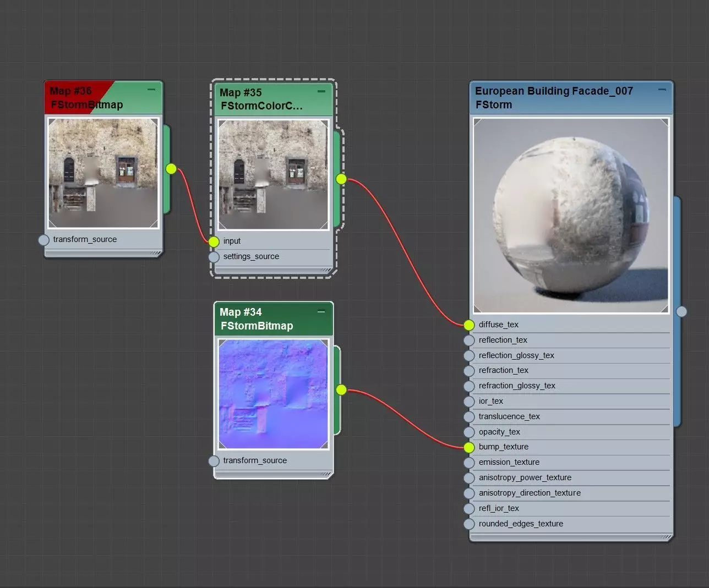
Task: Click the rounded_edges_texture input socket
Action: tap(469, 524)
